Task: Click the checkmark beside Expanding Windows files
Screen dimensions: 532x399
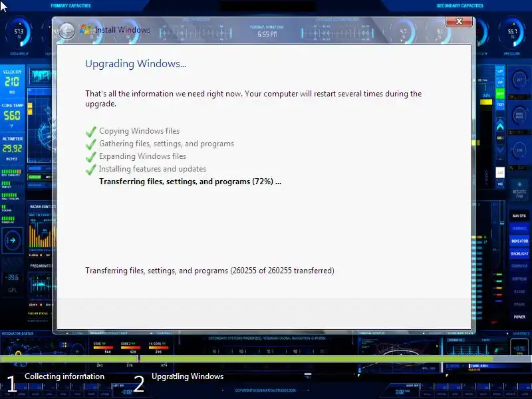Action: coord(91,157)
